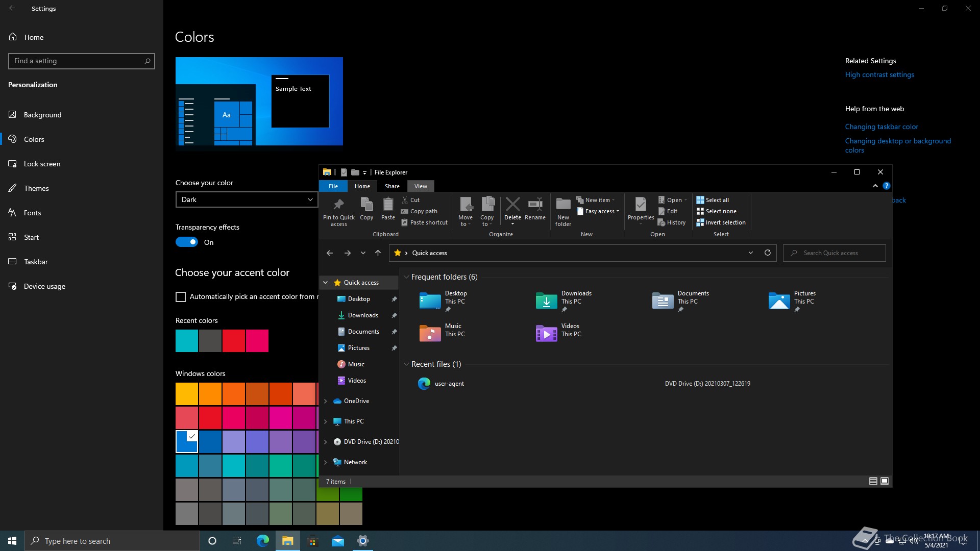Screen dimensions: 980x551
Task: Expand This PC tree node
Action: pos(325,421)
